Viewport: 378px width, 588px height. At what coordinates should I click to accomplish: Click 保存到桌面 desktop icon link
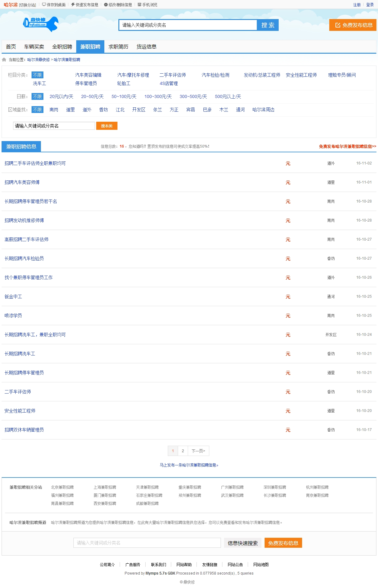tap(54, 5)
